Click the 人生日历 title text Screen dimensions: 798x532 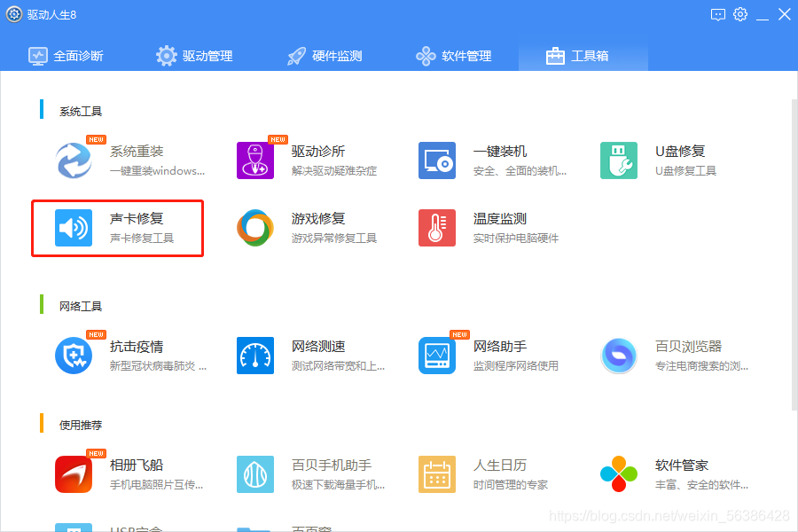point(500,465)
